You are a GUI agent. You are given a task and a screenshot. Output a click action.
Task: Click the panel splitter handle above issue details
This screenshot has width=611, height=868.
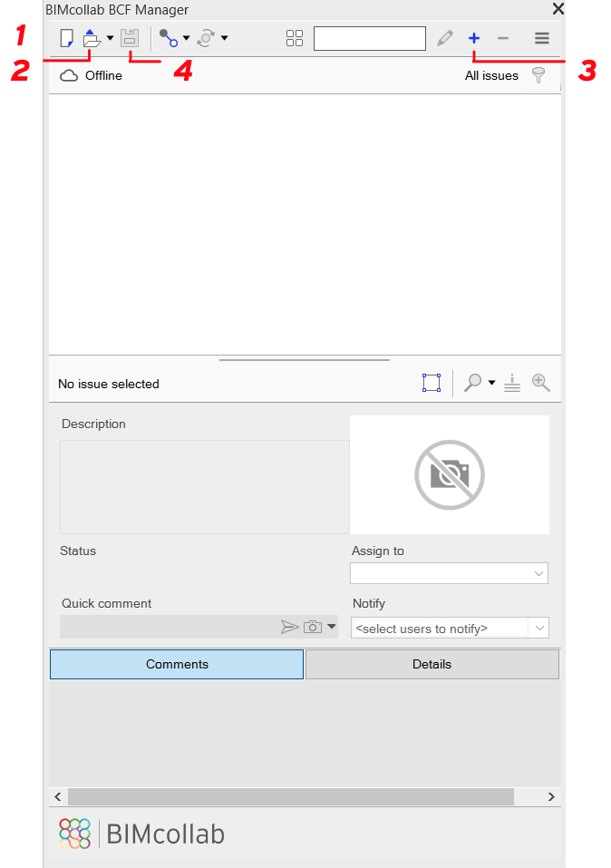[305, 360]
